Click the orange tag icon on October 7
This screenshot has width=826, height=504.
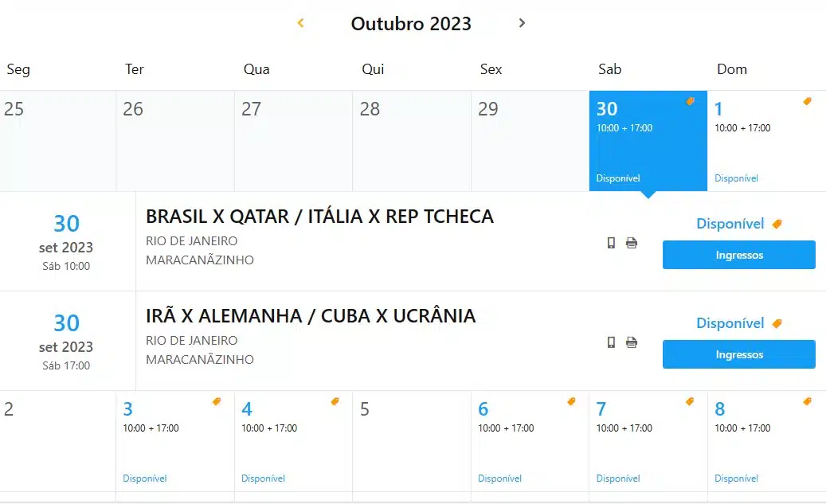(x=689, y=402)
